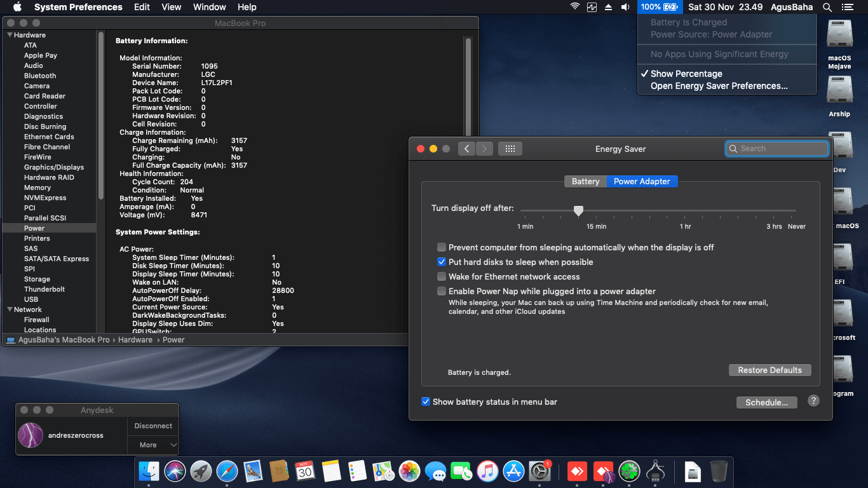Click the AgusBaha user menu
This screenshot has width=868, height=488.
tap(792, 7)
